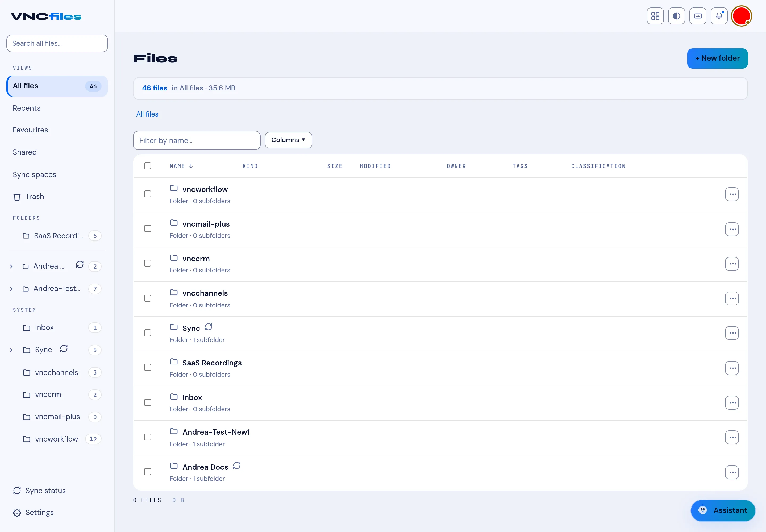Image resolution: width=766 pixels, height=532 pixels.
Task: Open the SaaS Recordings folder name in table
Action: pyautogui.click(x=212, y=363)
